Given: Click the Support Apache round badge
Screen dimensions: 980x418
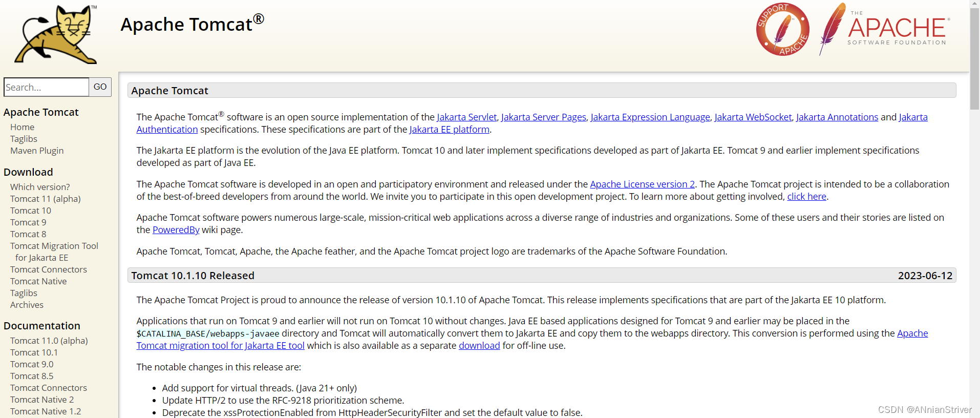Looking at the screenshot, I should click(782, 29).
